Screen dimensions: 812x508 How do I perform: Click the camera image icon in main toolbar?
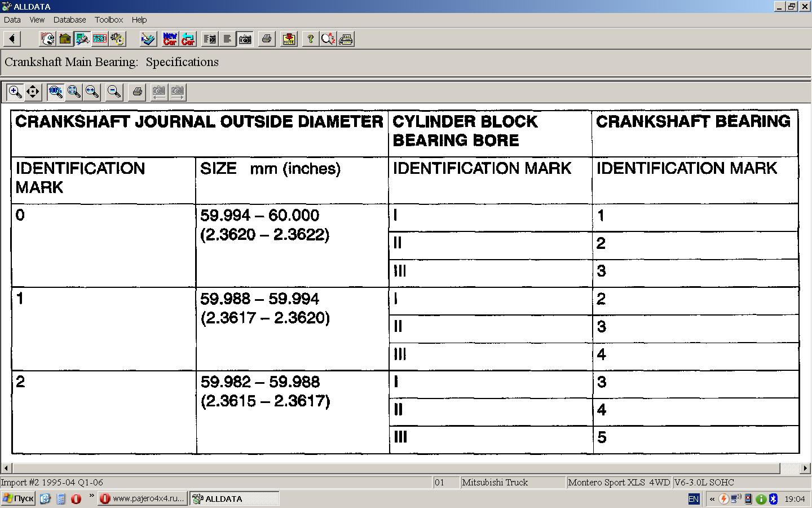tap(245, 39)
